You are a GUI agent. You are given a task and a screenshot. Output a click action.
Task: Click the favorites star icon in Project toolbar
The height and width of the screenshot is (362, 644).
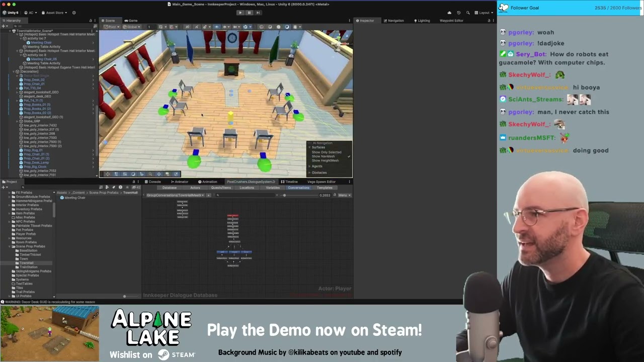click(127, 188)
